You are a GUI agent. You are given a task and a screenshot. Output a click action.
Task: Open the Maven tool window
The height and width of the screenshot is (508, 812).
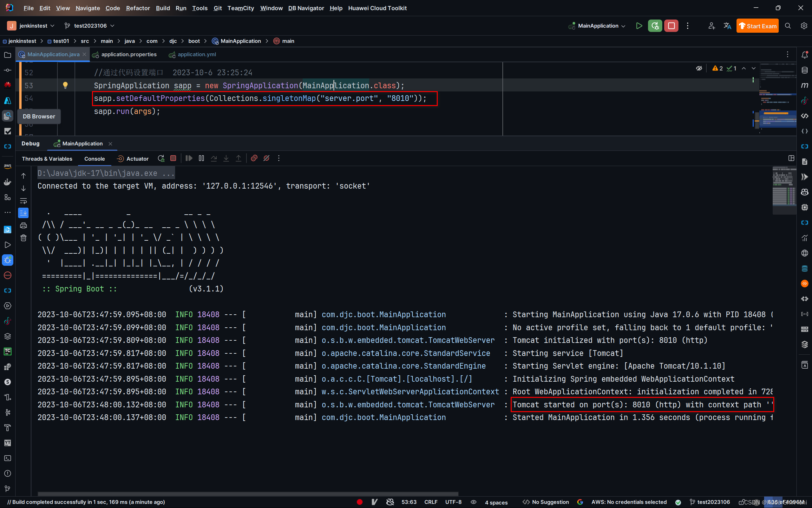pos(805,85)
